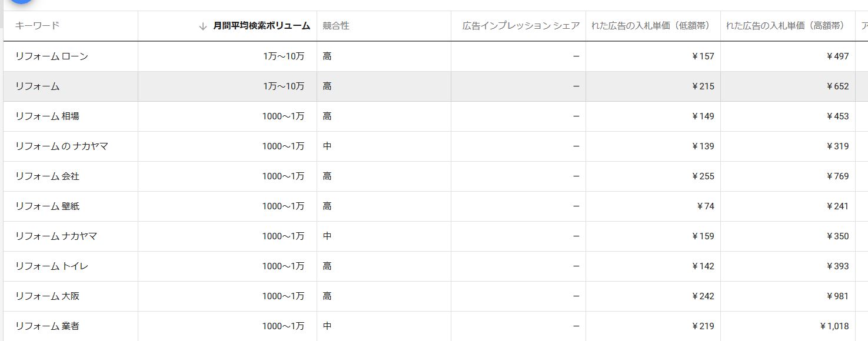Click the リフォーム 壁紙 keyword

47,206
